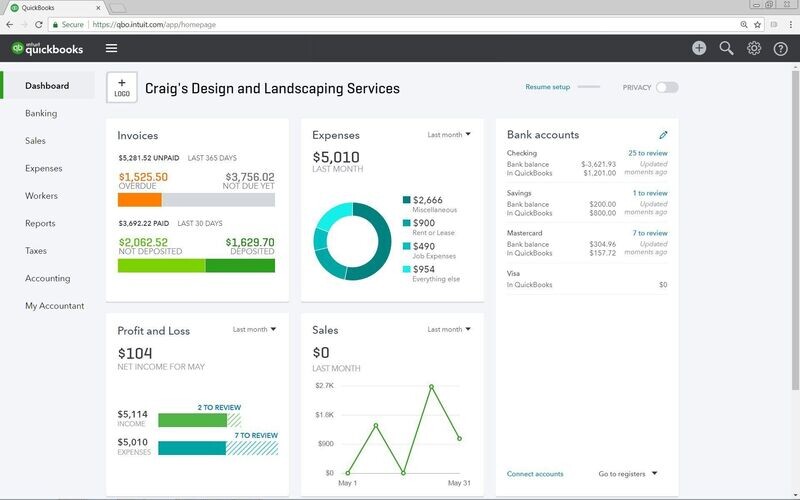
Task: Edit bank accounts with pencil icon
Action: [663, 135]
